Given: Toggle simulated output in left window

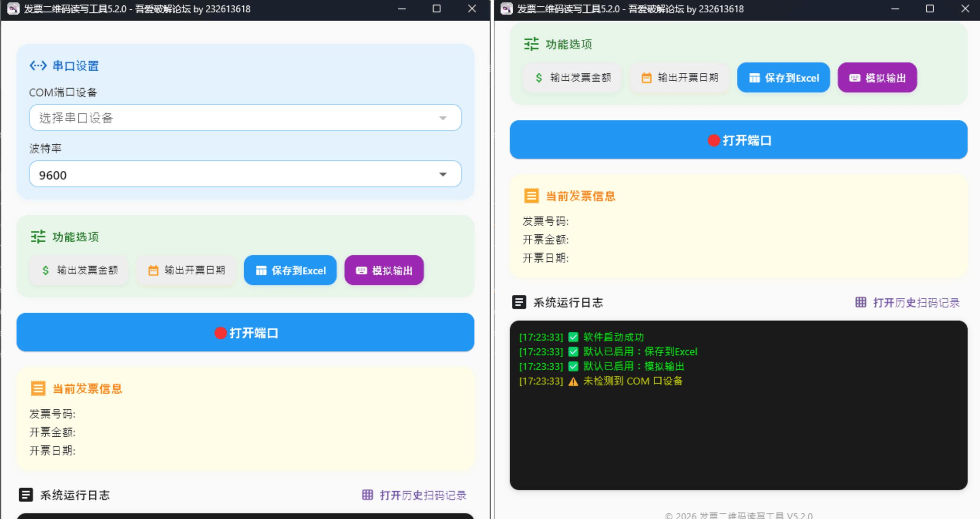Looking at the screenshot, I should click(x=384, y=270).
